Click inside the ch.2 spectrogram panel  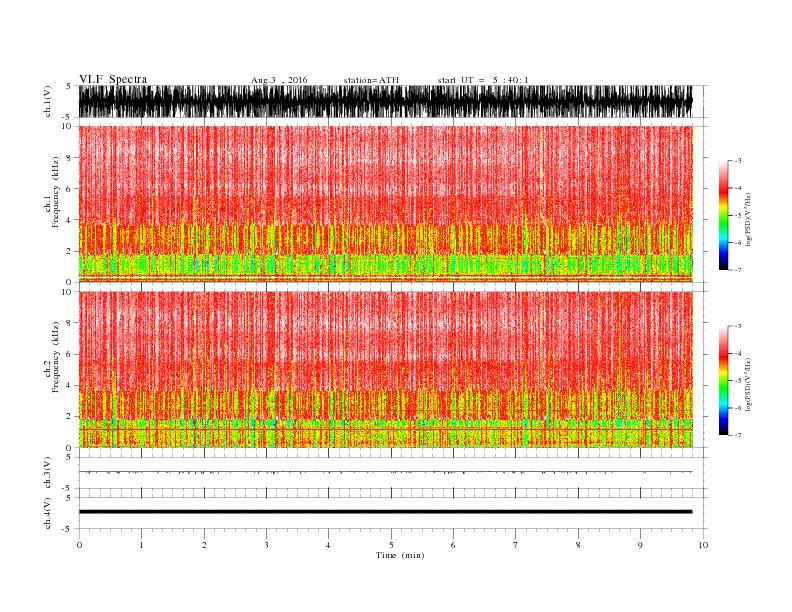tap(385, 370)
